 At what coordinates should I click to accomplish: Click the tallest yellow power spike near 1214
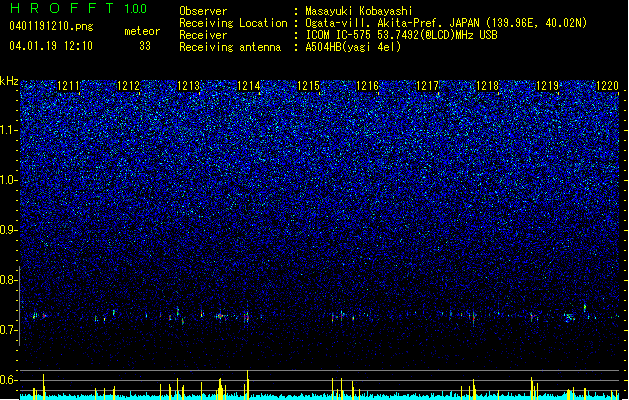click(248, 384)
